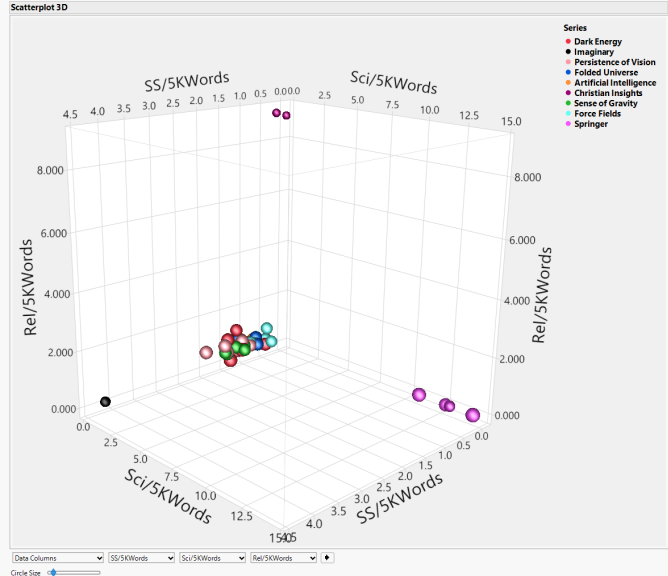Open the Sci/5KWords axis dropdown
The width and height of the screenshot is (668, 576).
tap(211, 557)
